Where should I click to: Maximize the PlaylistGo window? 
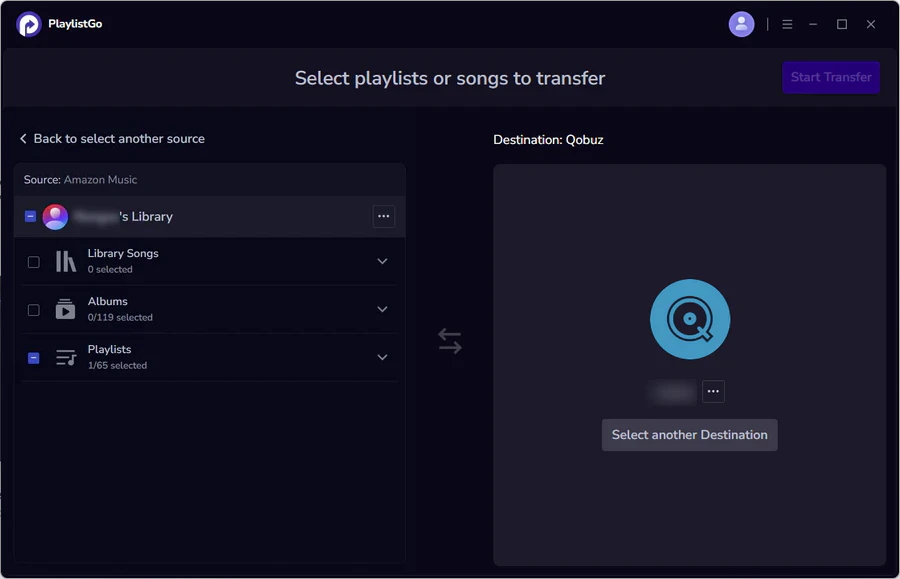click(841, 24)
